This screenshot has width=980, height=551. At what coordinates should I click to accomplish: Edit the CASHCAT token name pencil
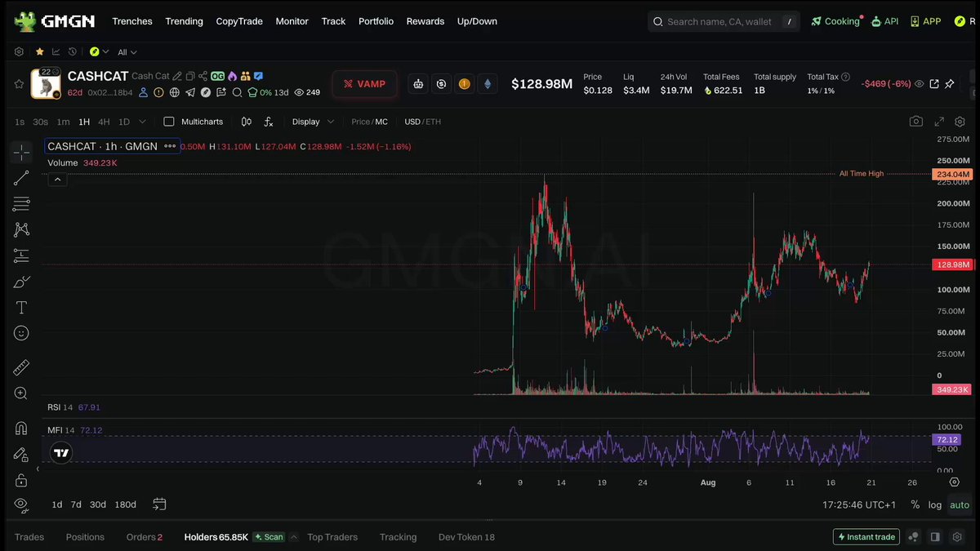point(176,76)
